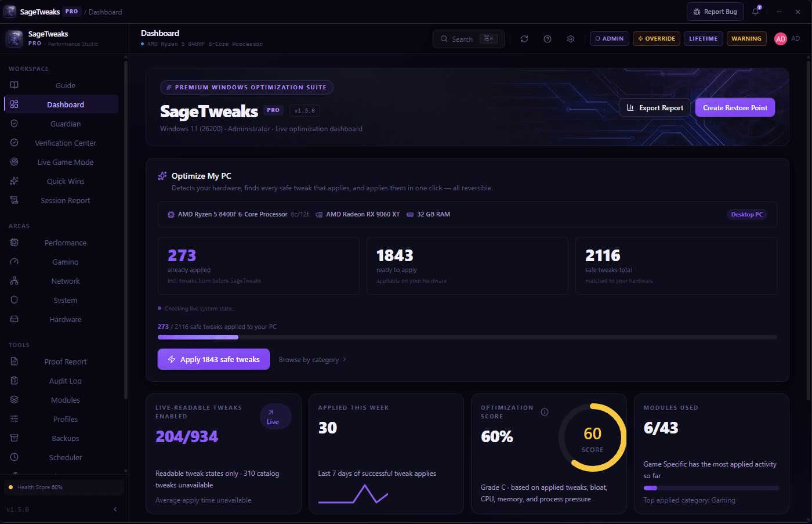The image size is (812, 524).
Task: Open Live Game Mode page
Action: point(61,162)
